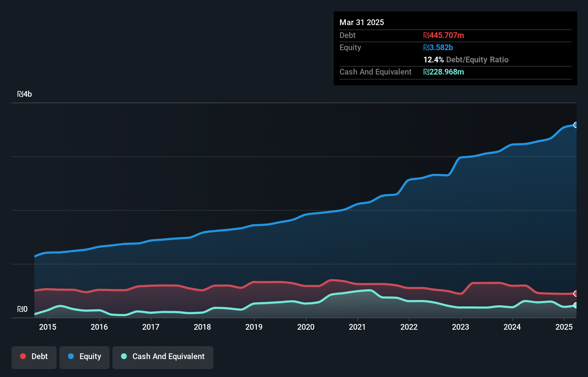
Task: Click the 2019 x-axis year label
Action: [254, 327]
